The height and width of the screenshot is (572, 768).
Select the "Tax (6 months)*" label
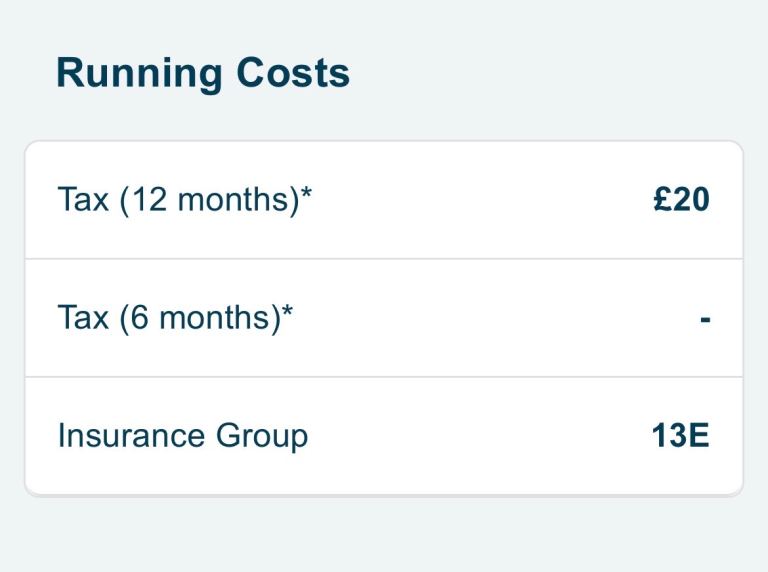click(176, 318)
